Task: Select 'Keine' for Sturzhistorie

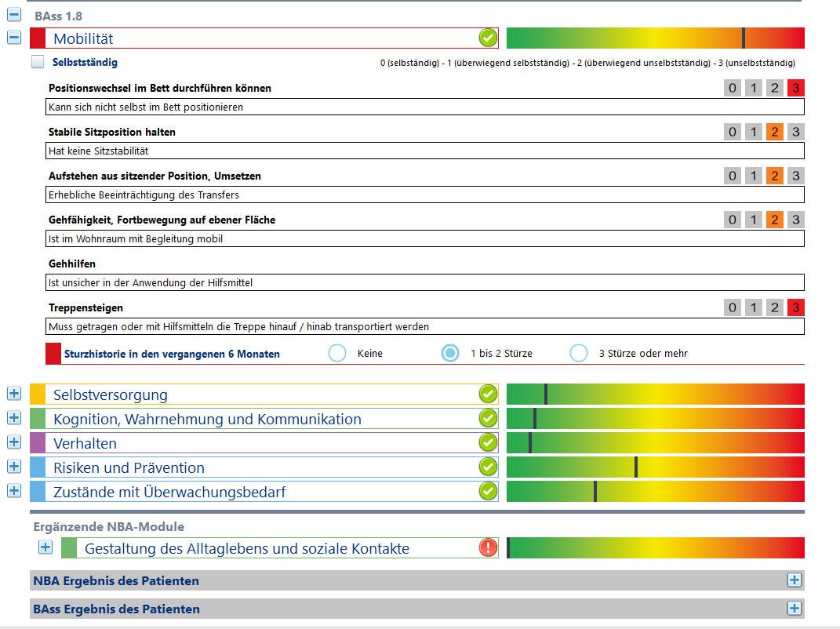Action: [337, 354]
